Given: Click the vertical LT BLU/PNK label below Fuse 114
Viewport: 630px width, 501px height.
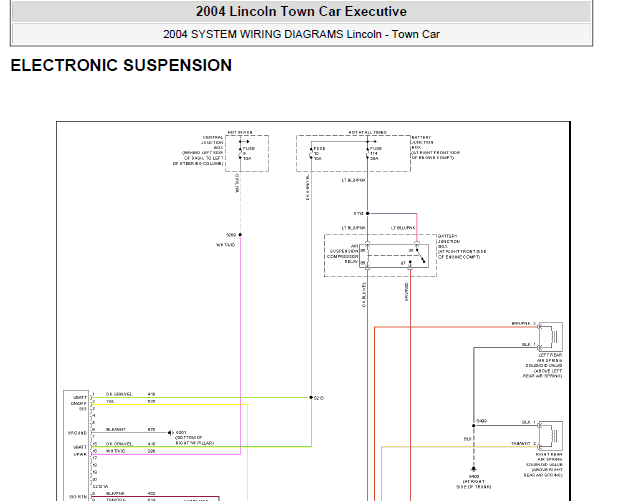Looking at the screenshot, I should 354,180.
